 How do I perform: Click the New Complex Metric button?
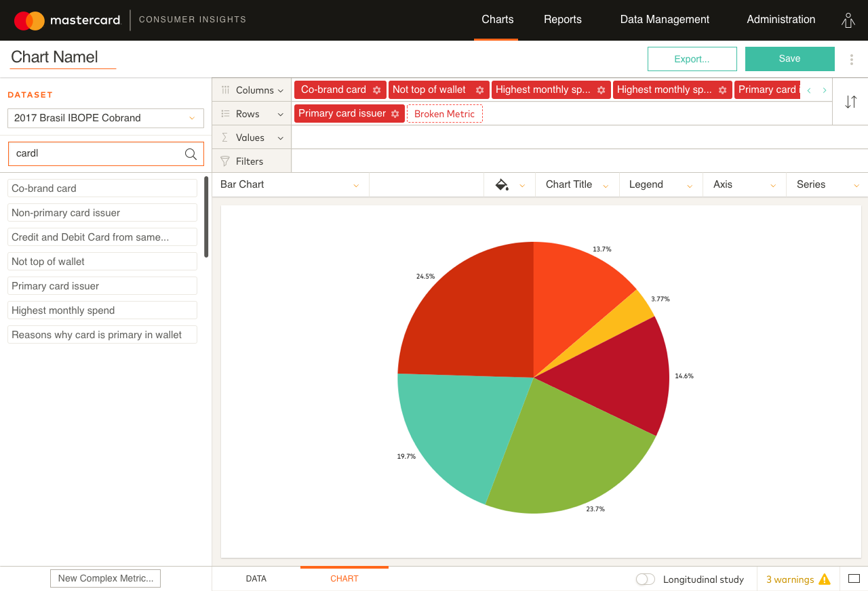click(105, 578)
